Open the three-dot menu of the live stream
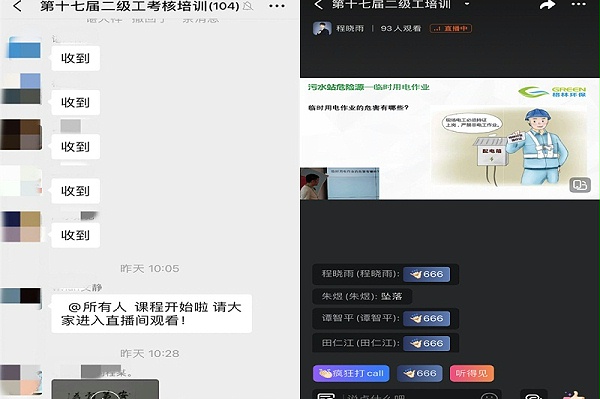This screenshot has height=399, width=600. [578, 5]
